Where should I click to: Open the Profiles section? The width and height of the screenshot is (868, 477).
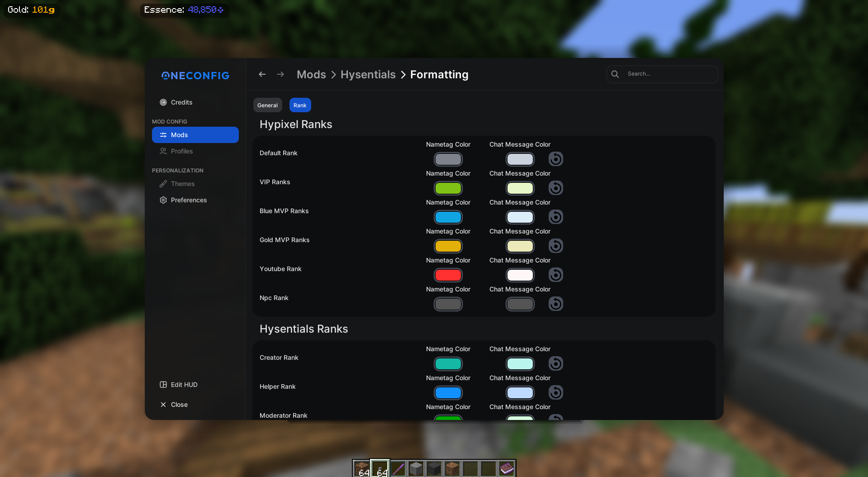pyautogui.click(x=195, y=151)
